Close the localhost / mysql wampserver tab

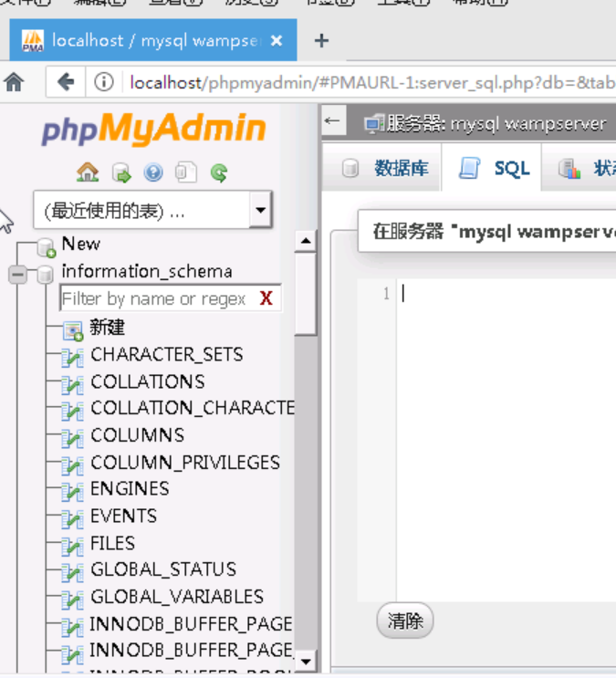tap(277, 41)
